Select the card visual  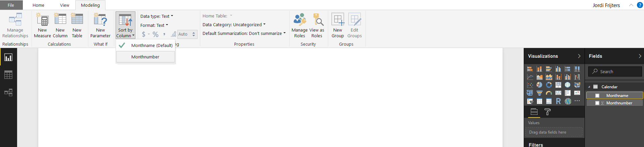click(558, 93)
